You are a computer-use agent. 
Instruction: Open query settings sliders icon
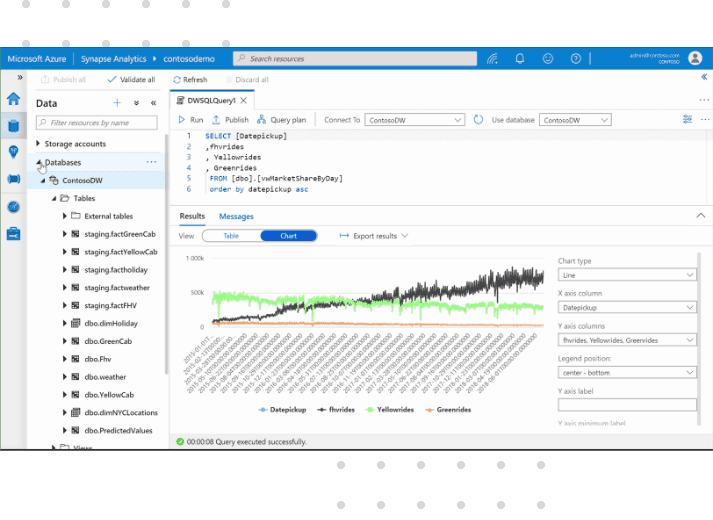coord(687,120)
